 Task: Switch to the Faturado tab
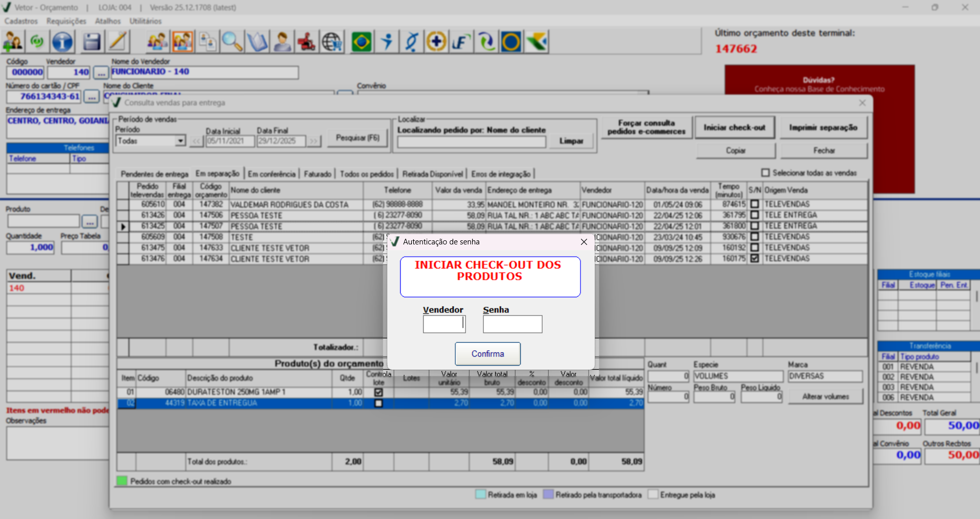tap(317, 174)
